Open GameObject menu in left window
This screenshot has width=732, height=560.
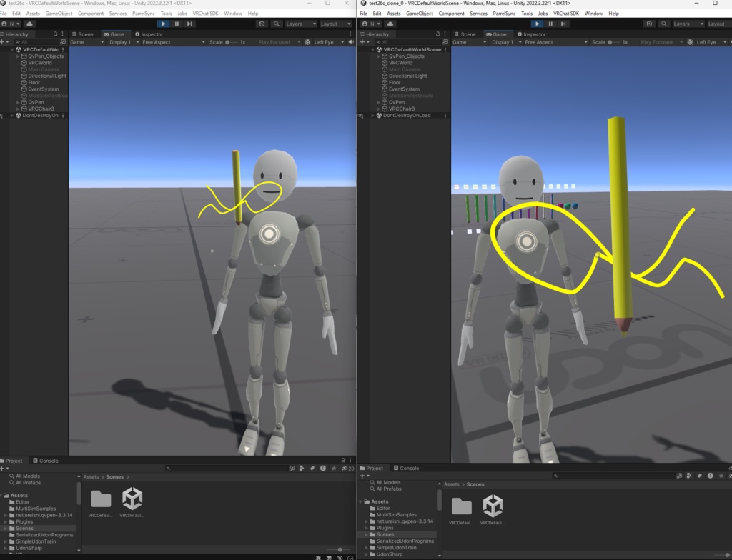(59, 14)
